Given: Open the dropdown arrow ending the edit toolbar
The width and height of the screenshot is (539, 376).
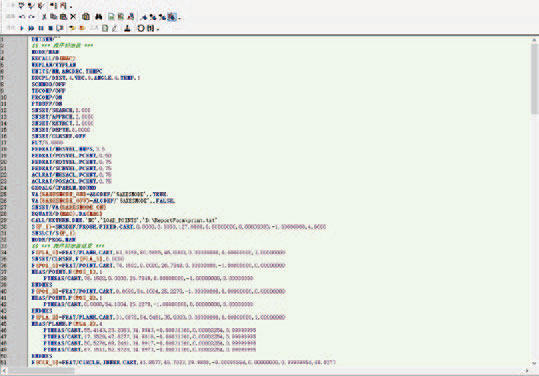Looking at the screenshot, I should click(x=180, y=18).
